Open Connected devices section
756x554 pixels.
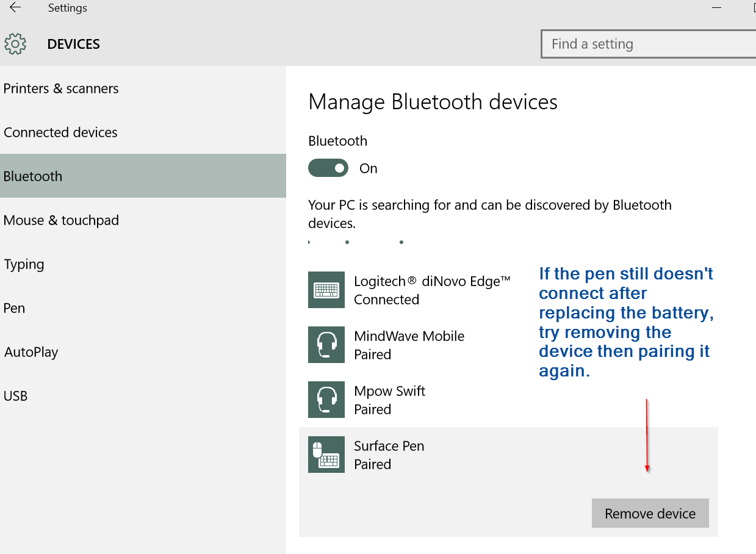60,132
